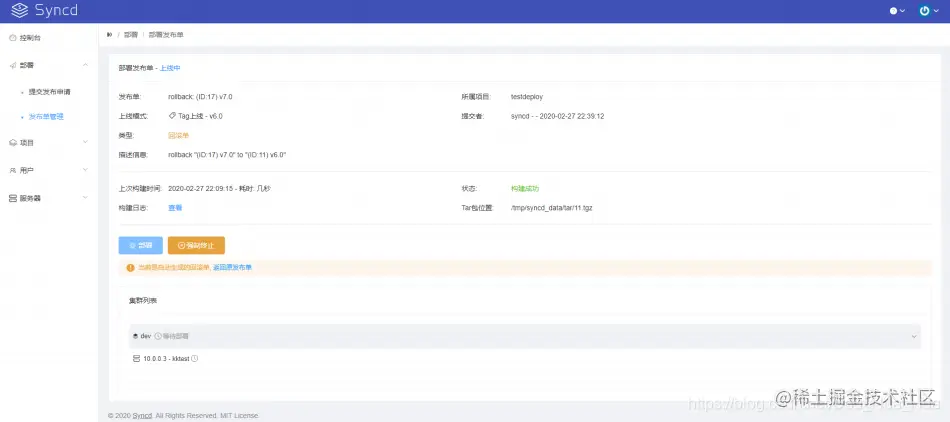Select rollback: (ID:17) v7.0 text
Viewport: 950px width, 422px height.
(x=201, y=97)
